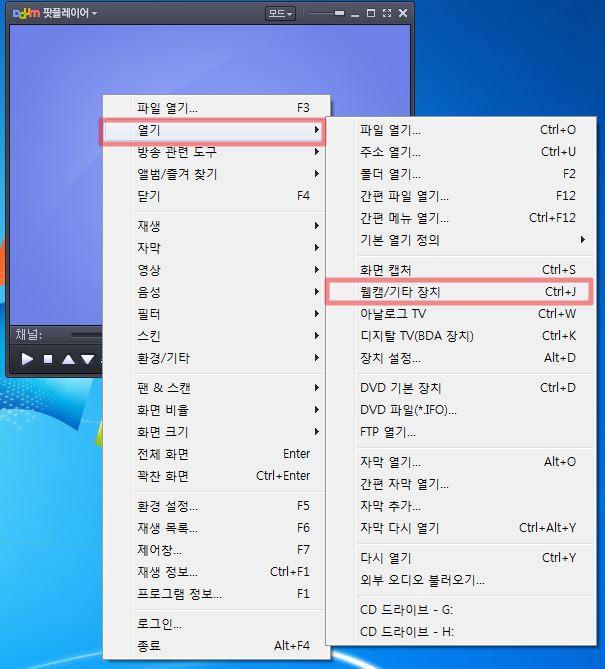Expand the 음성 submenu
The width and height of the screenshot is (605, 669).
[x=216, y=292]
